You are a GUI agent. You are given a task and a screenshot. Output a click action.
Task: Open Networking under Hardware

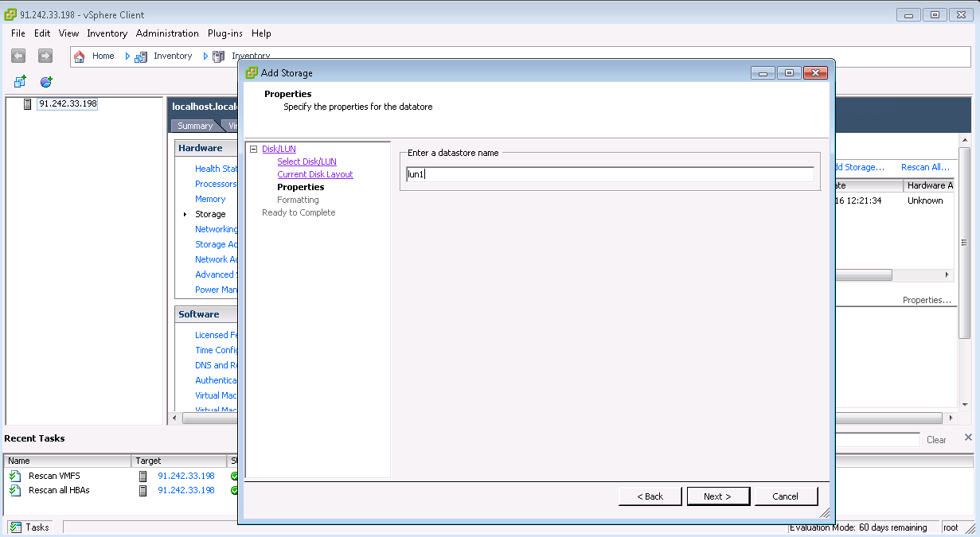tap(216, 229)
